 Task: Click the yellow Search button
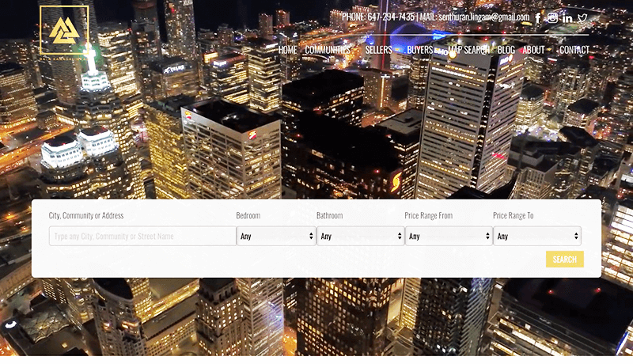(564, 260)
